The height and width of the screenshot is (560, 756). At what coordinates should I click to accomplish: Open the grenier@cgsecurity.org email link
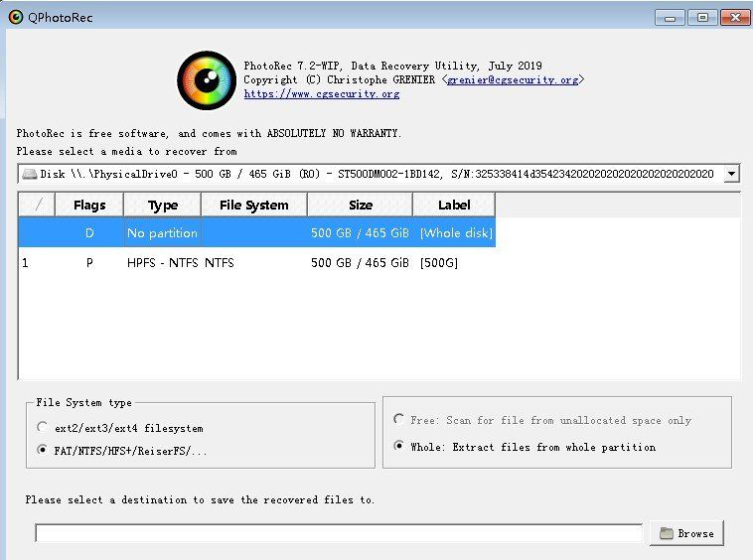click(x=513, y=80)
